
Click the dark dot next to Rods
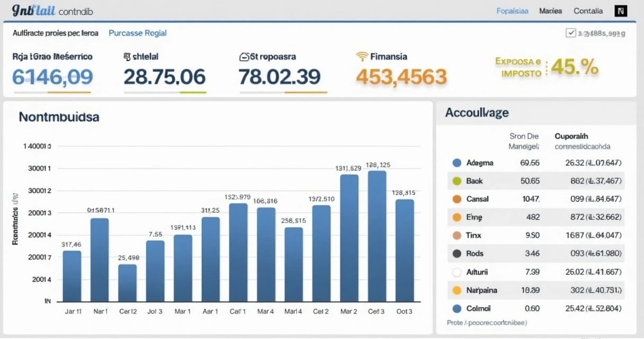(457, 254)
